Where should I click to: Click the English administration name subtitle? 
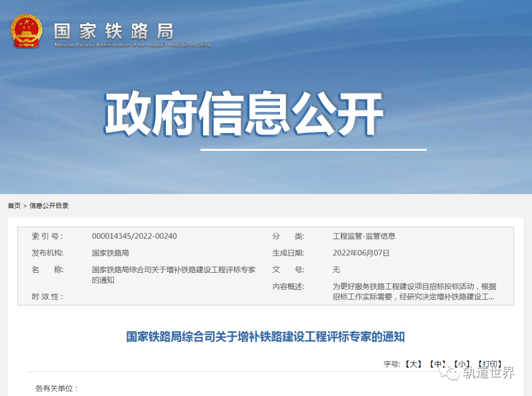tap(133, 45)
